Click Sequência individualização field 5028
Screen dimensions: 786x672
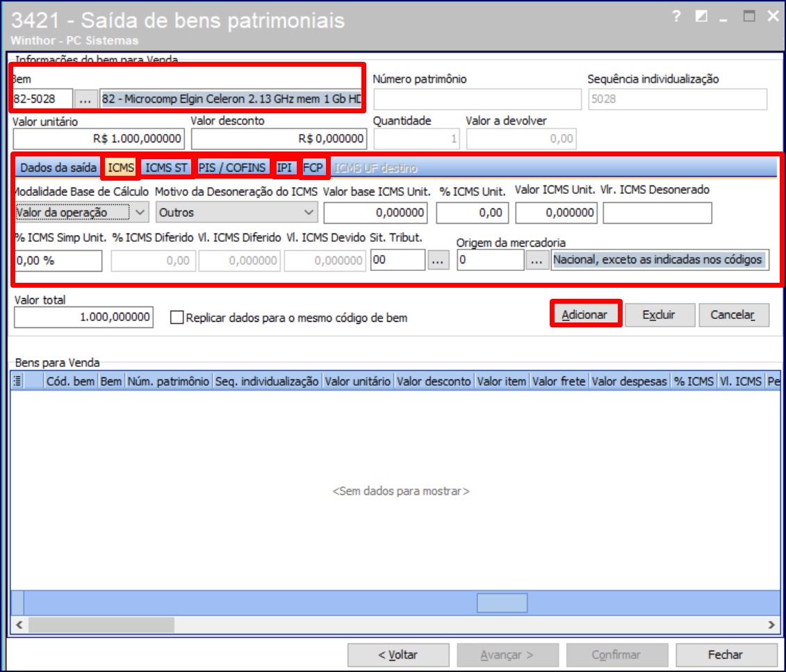(x=678, y=99)
